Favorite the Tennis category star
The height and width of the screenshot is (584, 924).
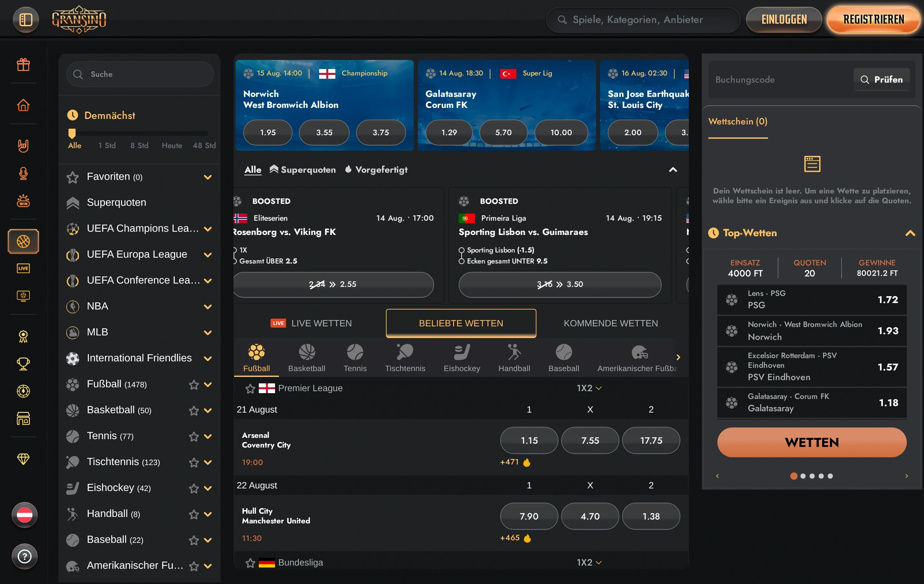[x=194, y=436]
